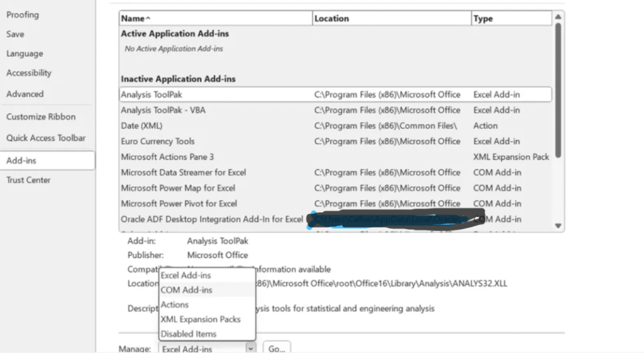Click the Go... button
Viewport: 644px width, 355px height.
tap(277, 349)
